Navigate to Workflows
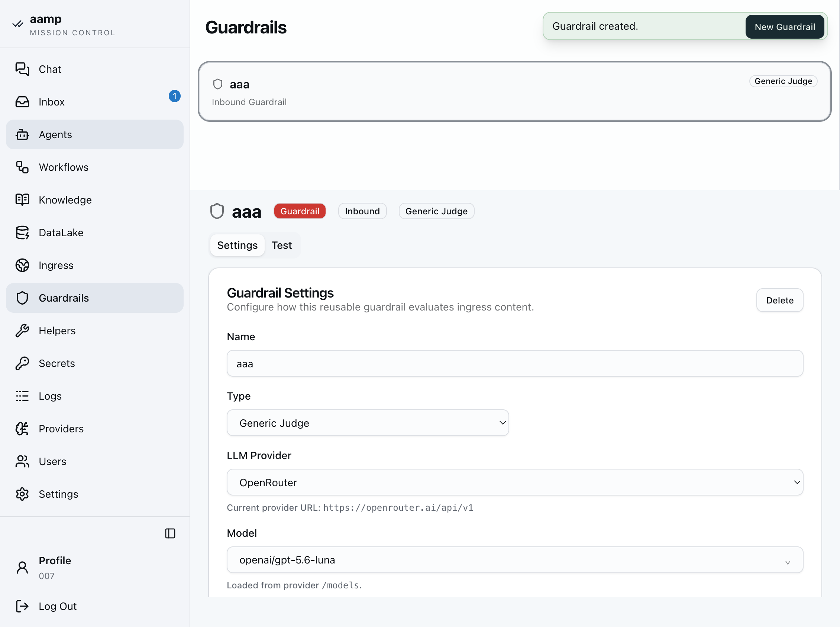The image size is (840, 627). pyautogui.click(x=94, y=167)
